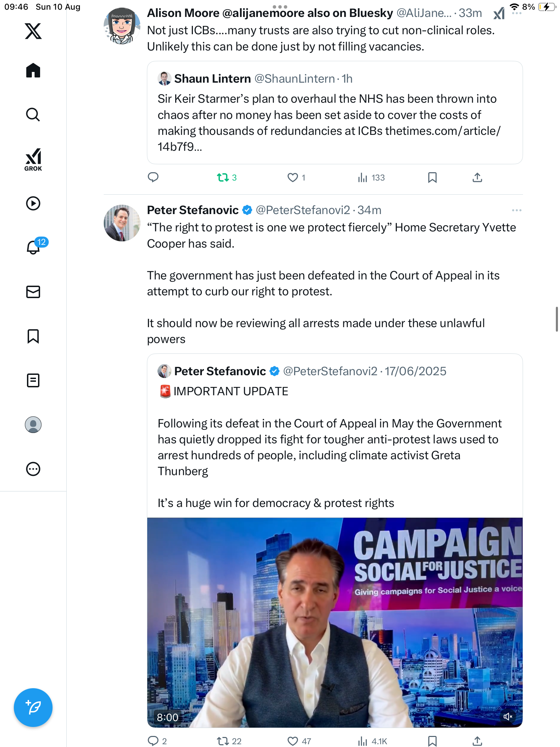560x747 pixels.
Task: Open the More circle menu in sidebar
Action: 33,469
